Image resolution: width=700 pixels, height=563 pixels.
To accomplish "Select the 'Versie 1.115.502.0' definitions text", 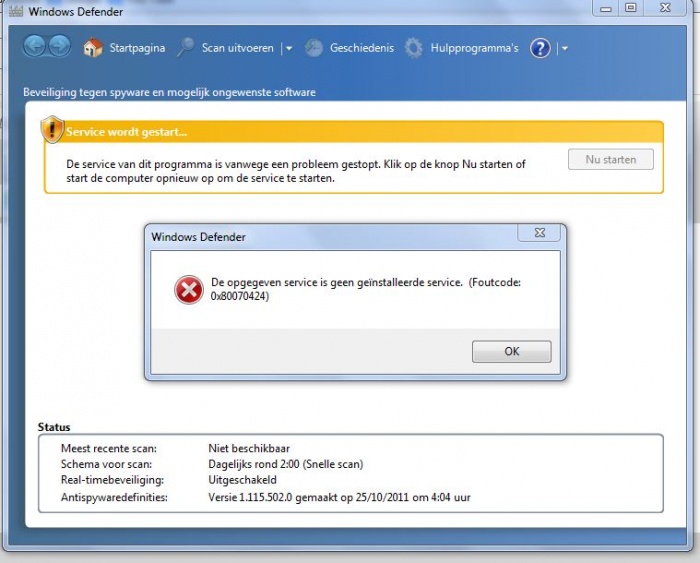I will [x=250, y=497].
